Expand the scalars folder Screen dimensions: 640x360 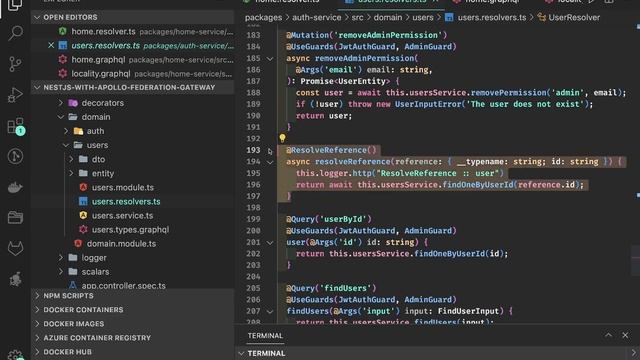[60, 272]
